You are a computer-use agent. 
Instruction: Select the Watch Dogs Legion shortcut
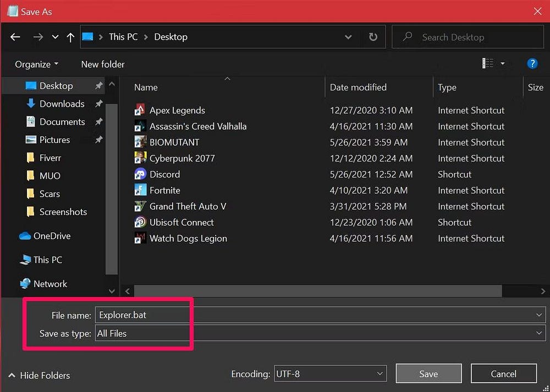coord(188,238)
